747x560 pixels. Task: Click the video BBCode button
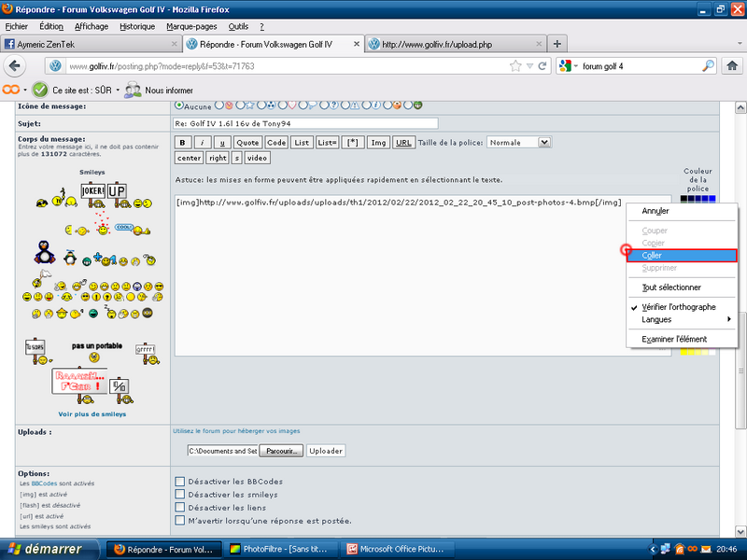point(258,158)
